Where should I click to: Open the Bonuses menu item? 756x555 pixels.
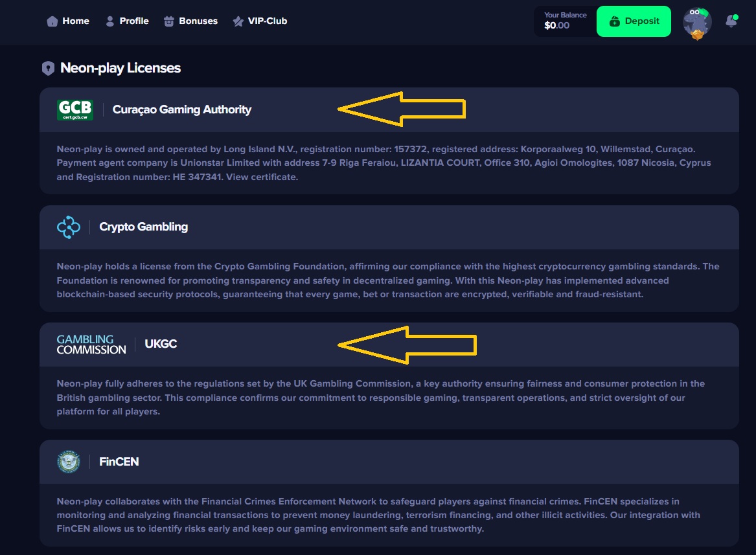click(x=198, y=21)
